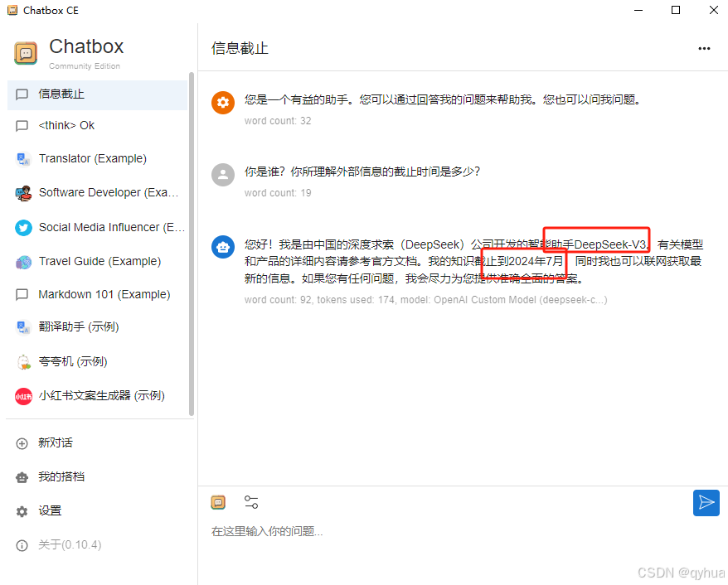Click the Chatbox logo in the sidebar header
Image resolution: width=728 pixels, height=585 pixels.
26,52
